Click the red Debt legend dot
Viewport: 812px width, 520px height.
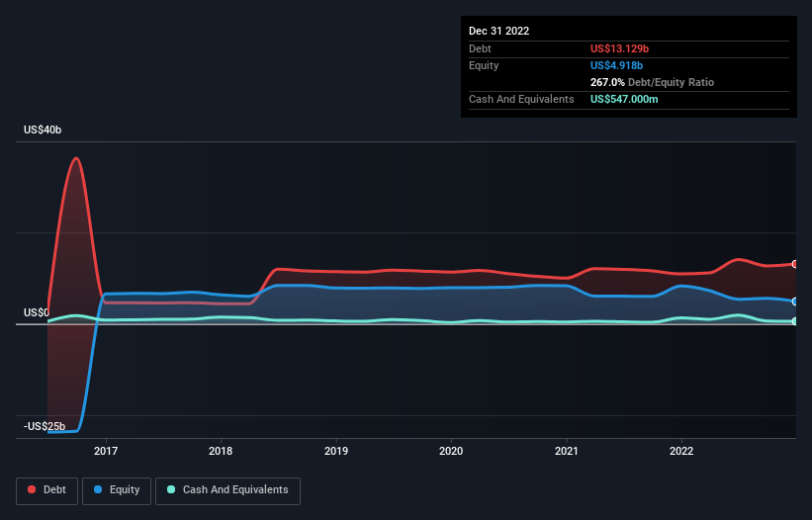click(x=32, y=489)
